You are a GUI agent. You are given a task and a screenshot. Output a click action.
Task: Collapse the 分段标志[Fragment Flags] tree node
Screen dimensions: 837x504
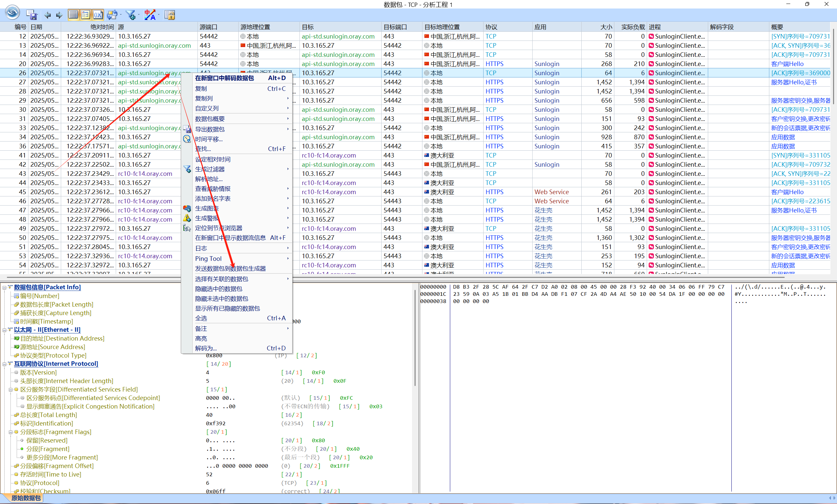pyautogui.click(x=10, y=432)
